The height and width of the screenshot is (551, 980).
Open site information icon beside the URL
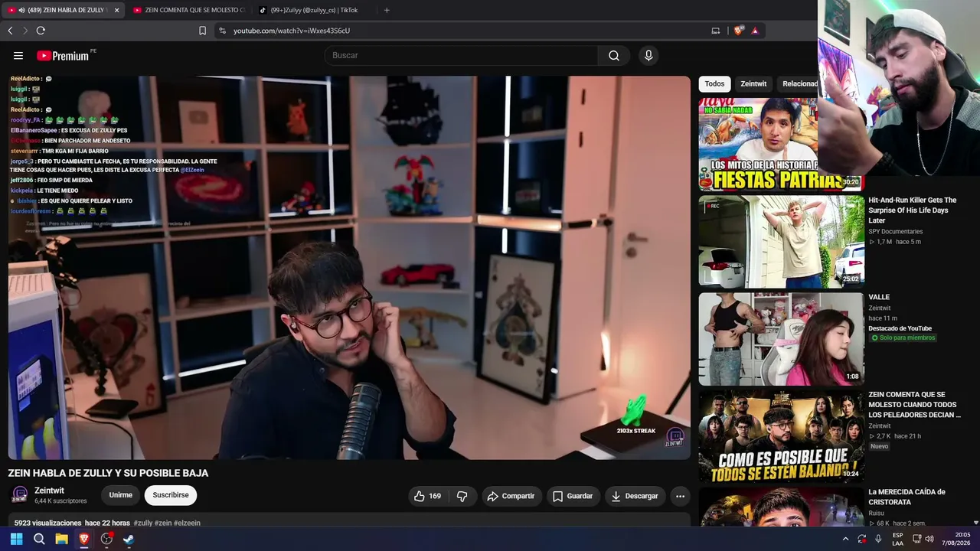(x=222, y=31)
